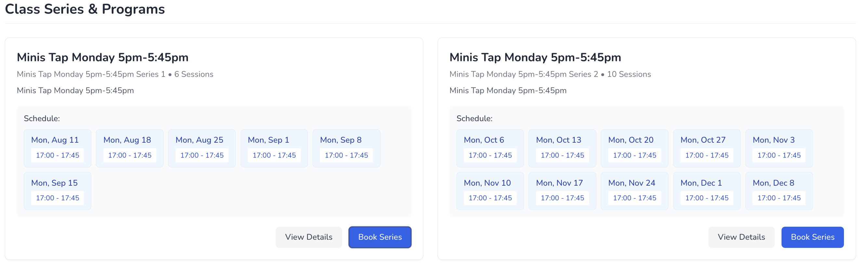Choose the Mon, Aug 25 session tile
Image resolution: width=868 pixels, height=271 pixels.
(202, 148)
